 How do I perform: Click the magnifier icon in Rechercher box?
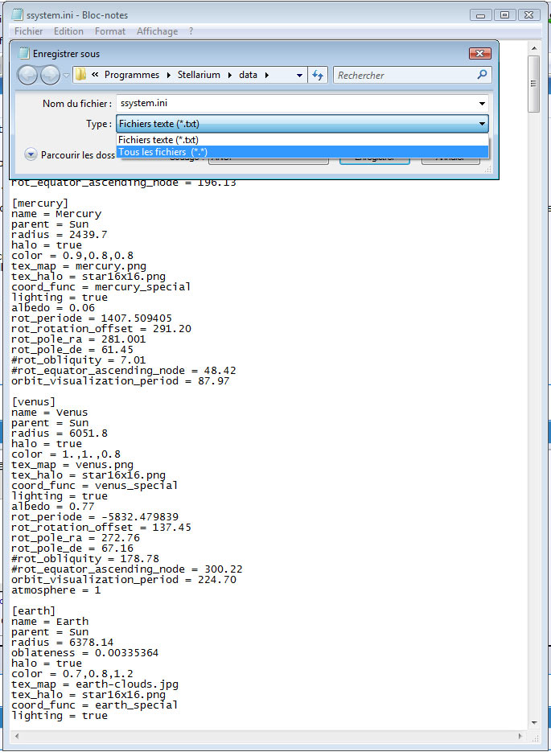482,75
